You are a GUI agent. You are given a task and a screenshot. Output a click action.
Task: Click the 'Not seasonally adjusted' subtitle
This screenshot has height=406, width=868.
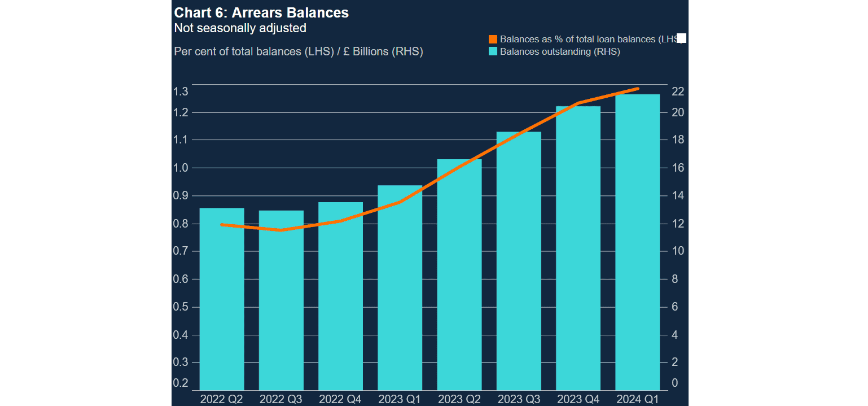pos(240,28)
